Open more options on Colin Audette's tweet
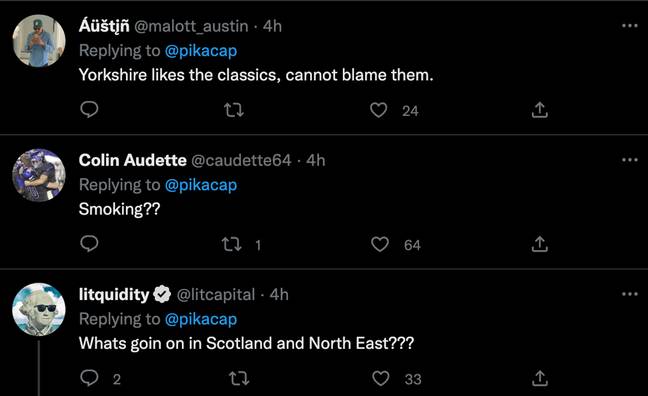Image resolution: width=648 pixels, height=396 pixels. click(x=630, y=160)
